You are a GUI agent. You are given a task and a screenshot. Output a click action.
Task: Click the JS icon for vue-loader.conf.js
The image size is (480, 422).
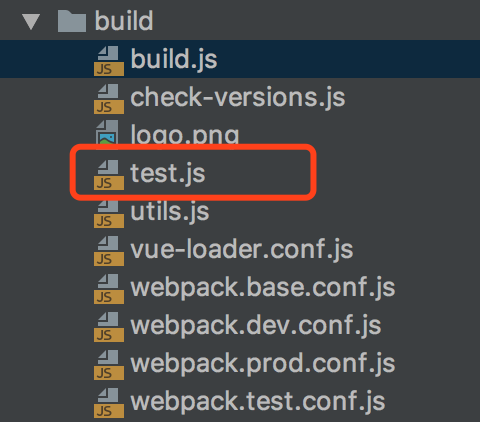[109, 251]
